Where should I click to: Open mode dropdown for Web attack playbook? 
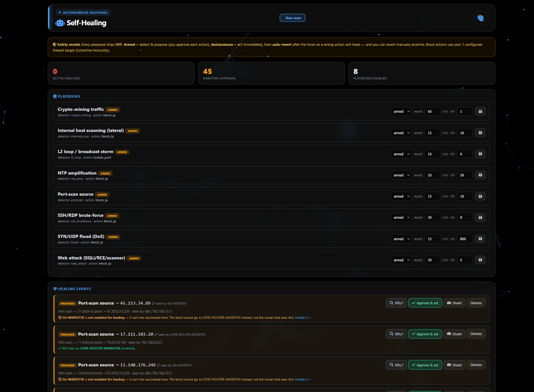point(401,260)
